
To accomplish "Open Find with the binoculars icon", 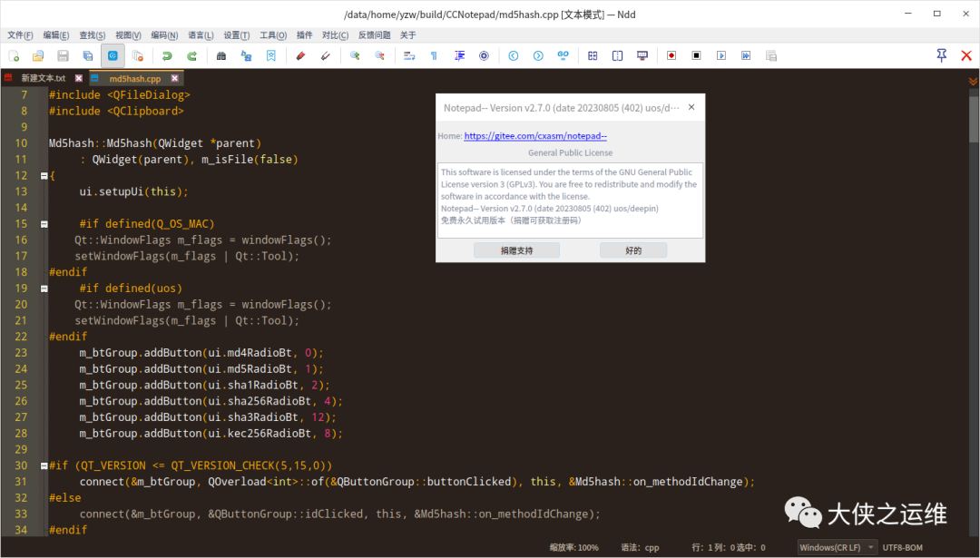I will [221, 55].
